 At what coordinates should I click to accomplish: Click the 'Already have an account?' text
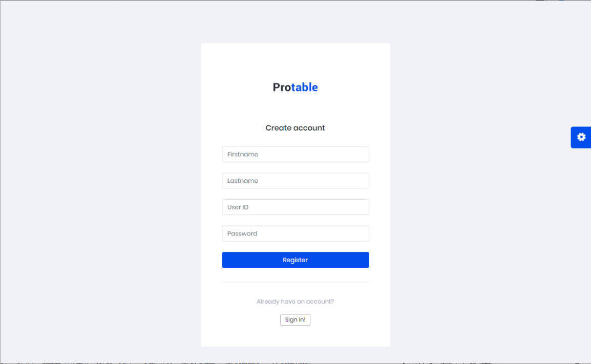(x=295, y=302)
